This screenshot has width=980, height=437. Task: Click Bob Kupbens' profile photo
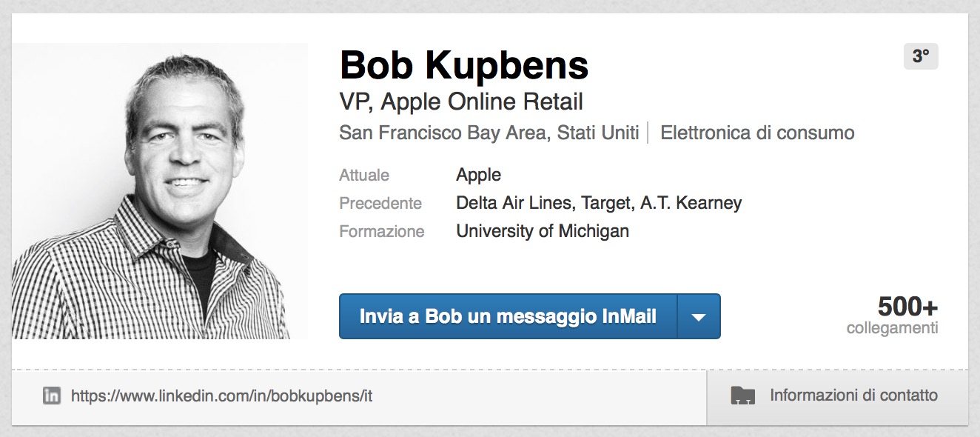pos(160,191)
